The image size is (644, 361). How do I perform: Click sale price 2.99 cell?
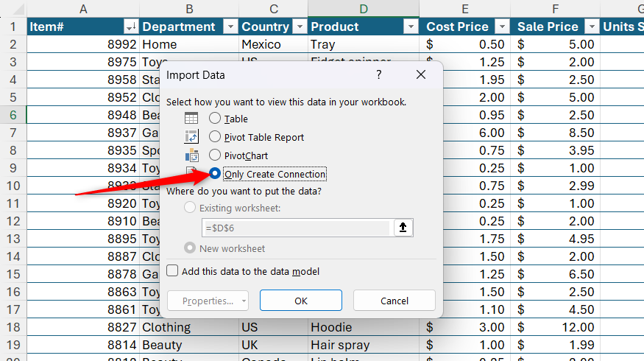[555, 186]
